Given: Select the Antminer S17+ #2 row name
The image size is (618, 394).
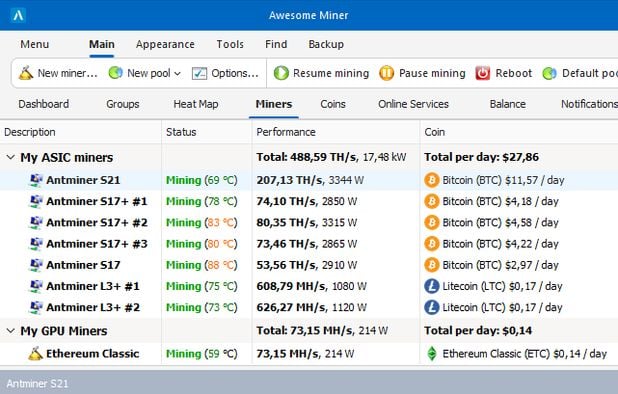Looking at the screenshot, I should pos(97,223).
